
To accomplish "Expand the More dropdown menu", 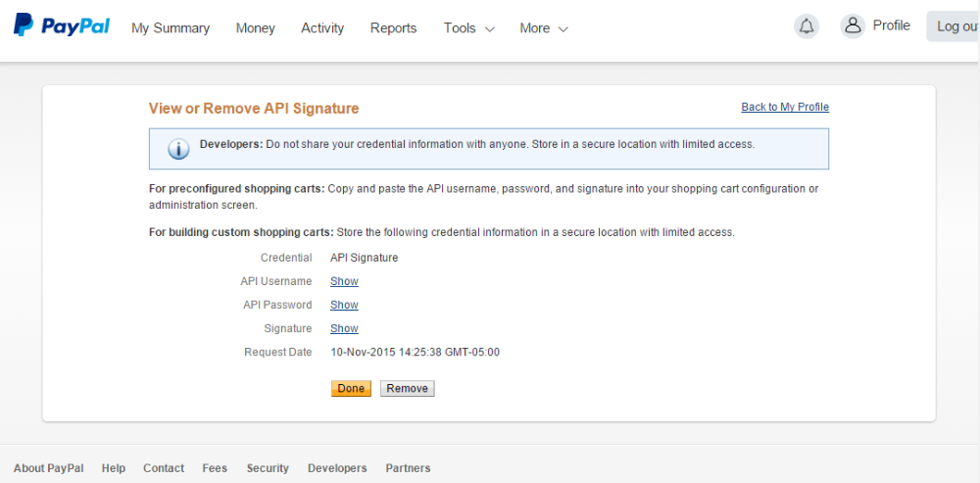I will point(544,28).
